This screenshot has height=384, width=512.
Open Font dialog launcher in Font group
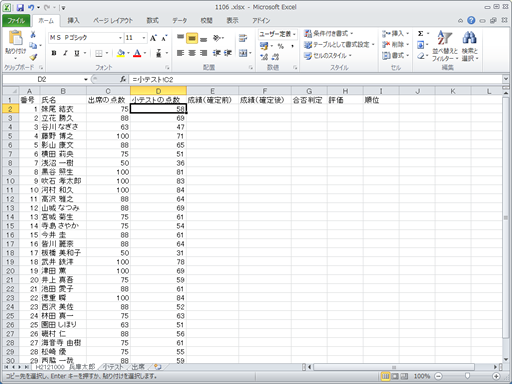point(168,68)
